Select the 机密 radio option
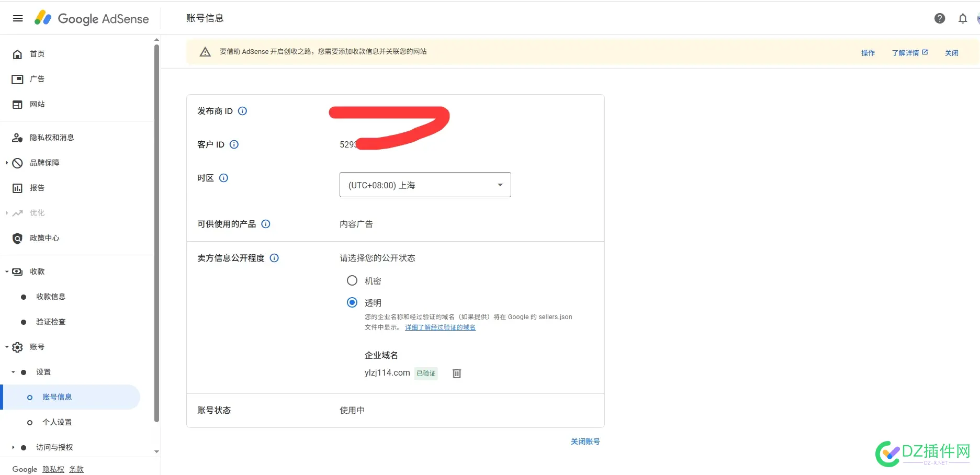 pyautogui.click(x=352, y=280)
